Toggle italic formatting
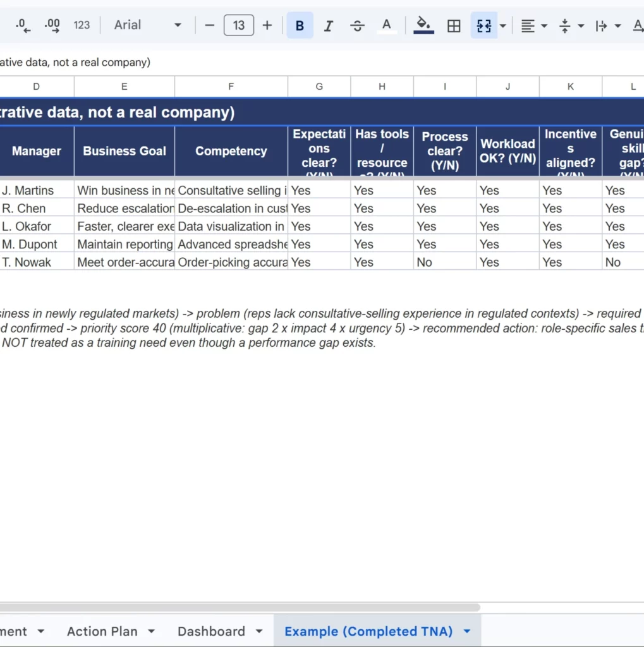Viewport: 644px width, 647px height. [x=328, y=25]
